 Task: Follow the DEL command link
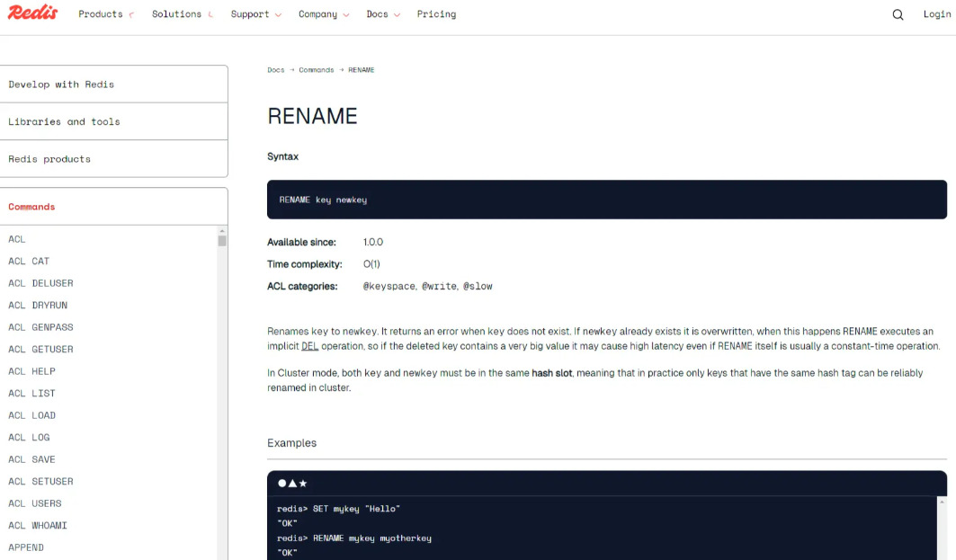coord(309,346)
